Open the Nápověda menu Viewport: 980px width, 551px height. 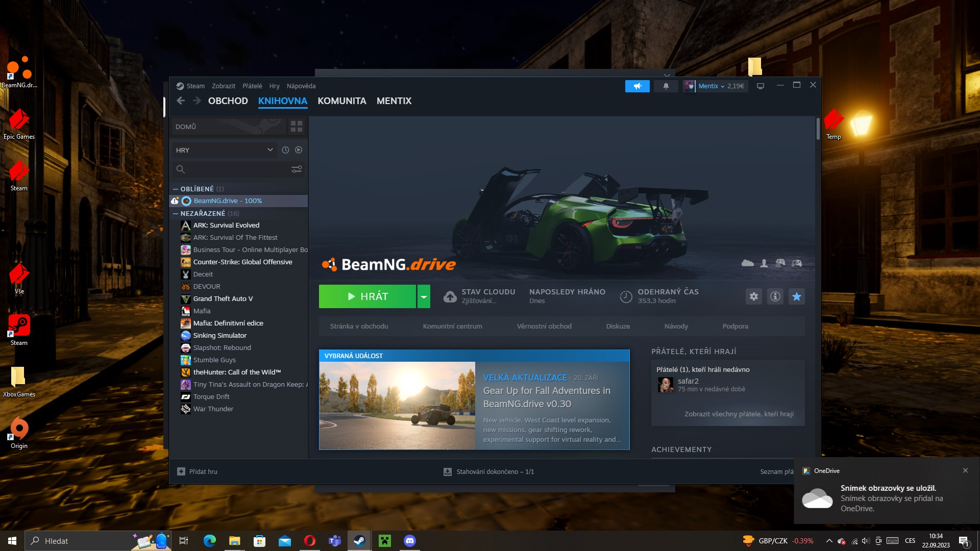pos(301,86)
